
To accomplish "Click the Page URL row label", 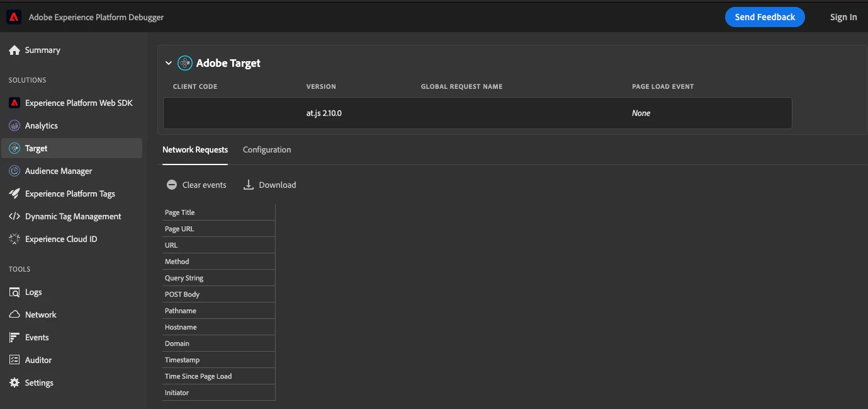I will coord(179,229).
